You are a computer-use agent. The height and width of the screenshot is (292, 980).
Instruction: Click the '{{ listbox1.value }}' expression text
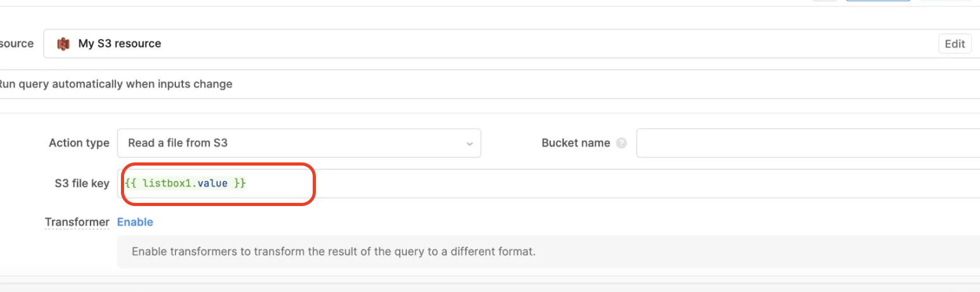[x=185, y=183]
